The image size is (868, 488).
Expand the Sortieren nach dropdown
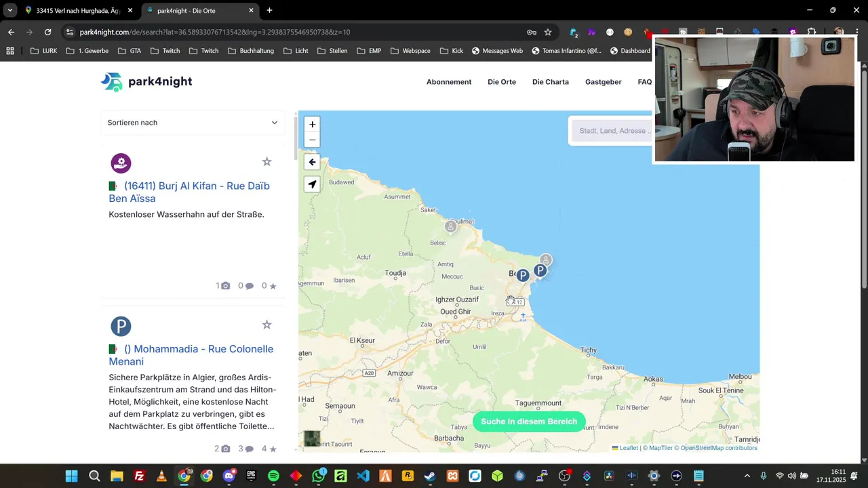tap(193, 123)
